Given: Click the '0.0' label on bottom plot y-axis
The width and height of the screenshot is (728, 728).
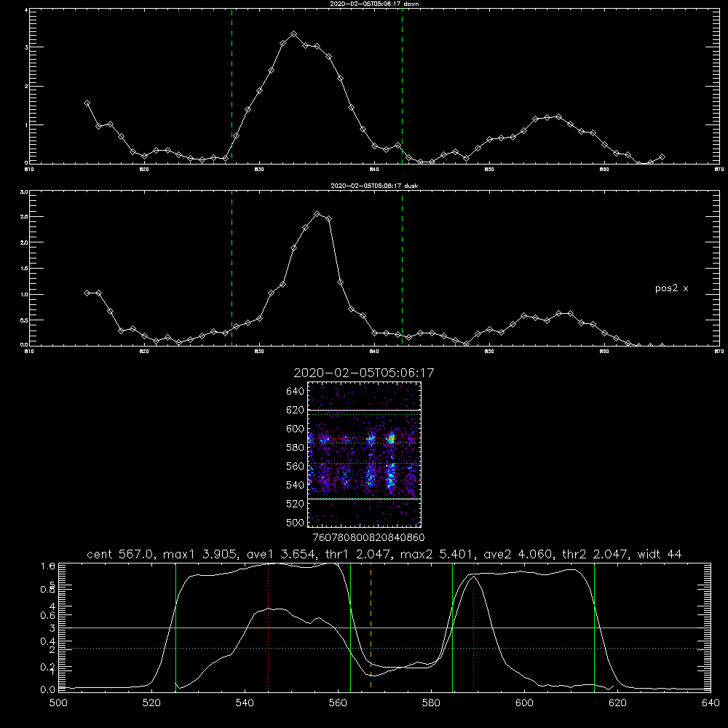Looking at the screenshot, I should click(48, 690).
